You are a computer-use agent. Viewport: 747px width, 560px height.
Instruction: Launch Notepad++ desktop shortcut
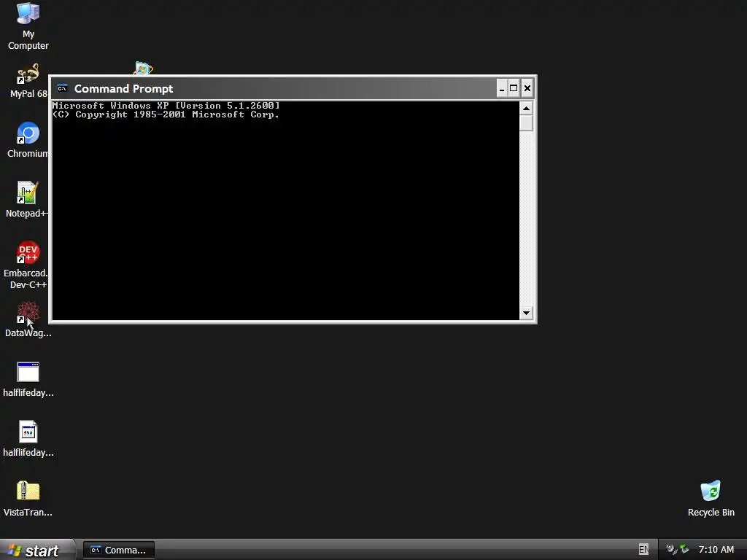click(27, 200)
